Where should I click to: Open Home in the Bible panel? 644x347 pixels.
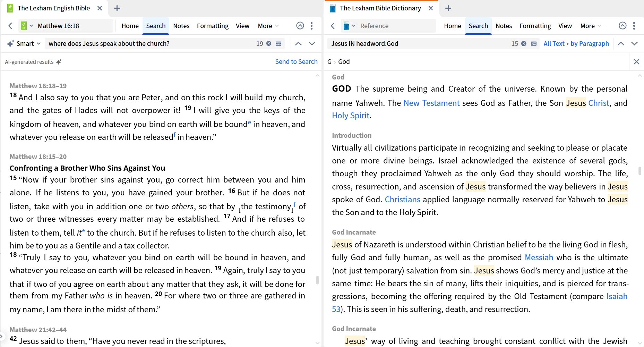(130, 26)
